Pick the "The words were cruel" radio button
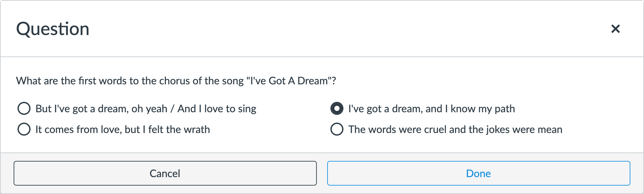Viewport: 644px width, 194px height. click(x=337, y=129)
